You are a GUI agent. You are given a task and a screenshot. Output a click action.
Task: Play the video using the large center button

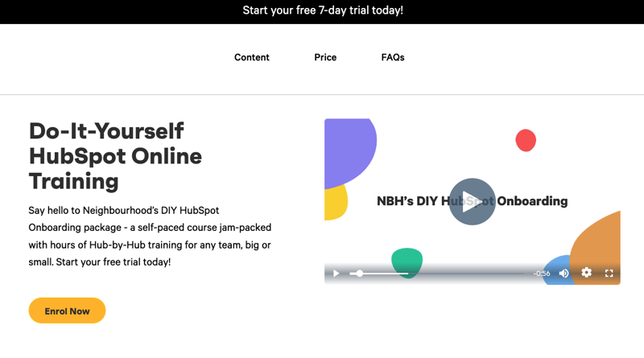(x=472, y=202)
